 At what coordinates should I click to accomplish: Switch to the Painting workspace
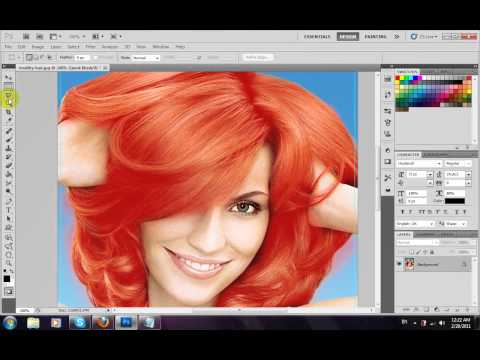tap(376, 36)
